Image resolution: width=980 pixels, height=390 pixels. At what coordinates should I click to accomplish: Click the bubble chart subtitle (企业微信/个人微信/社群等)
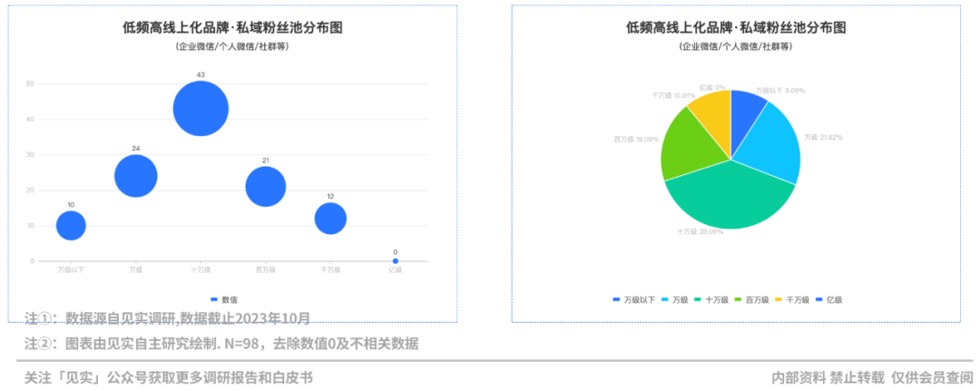pos(232,46)
